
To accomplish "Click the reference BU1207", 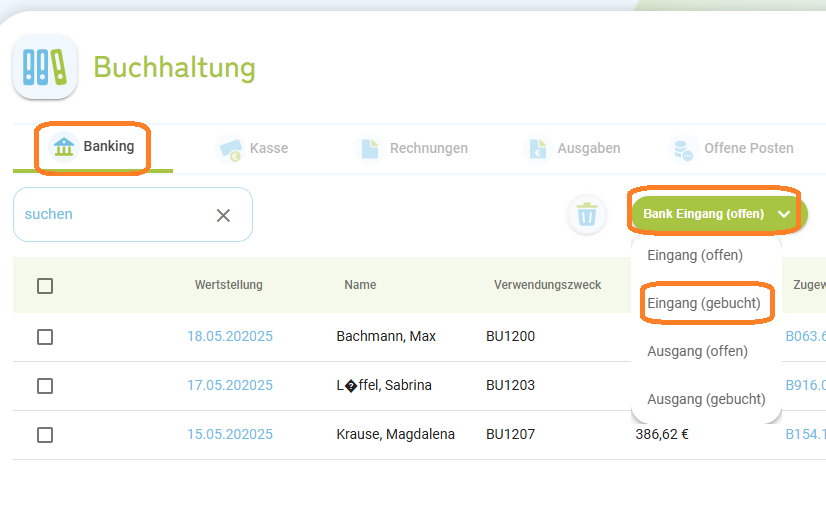I will (510, 434).
